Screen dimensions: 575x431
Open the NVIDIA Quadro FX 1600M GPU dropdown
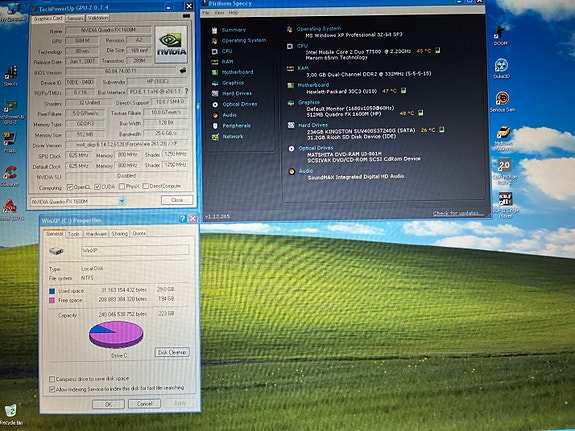click(122, 201)
